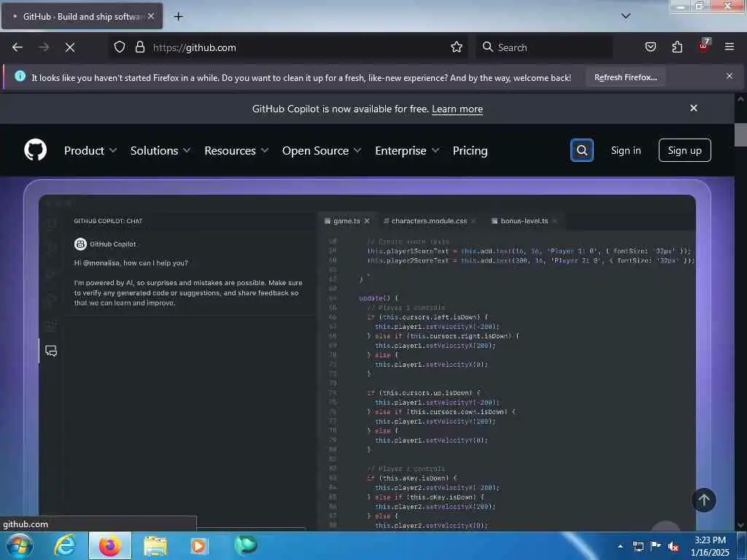Bookmark this page with star icon

click(457, 47)
